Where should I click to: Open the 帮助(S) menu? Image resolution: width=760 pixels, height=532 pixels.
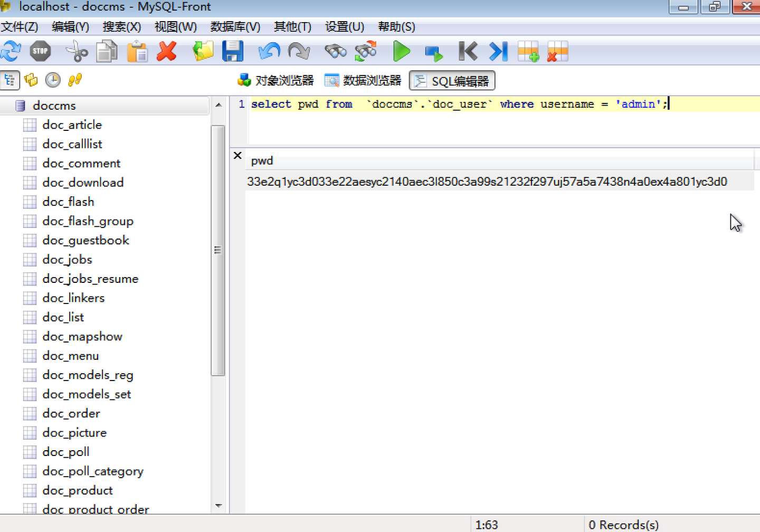tap(396, 26)
